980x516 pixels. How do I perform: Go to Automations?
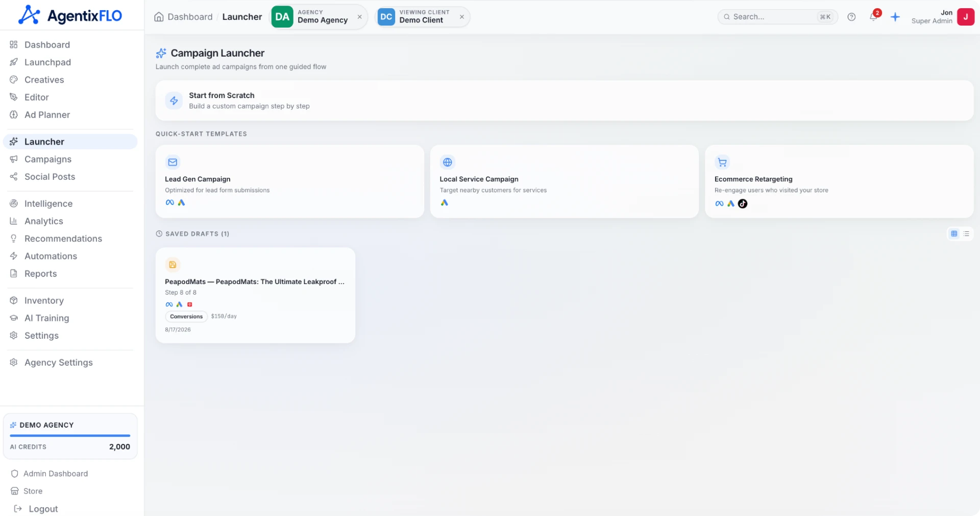coord(70,256)
